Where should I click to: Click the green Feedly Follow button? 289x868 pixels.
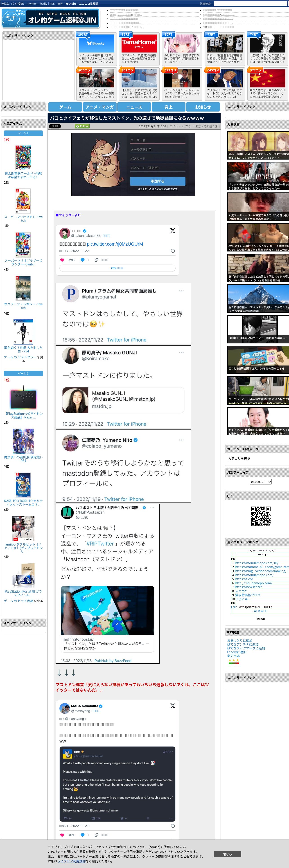coord(82,126)
